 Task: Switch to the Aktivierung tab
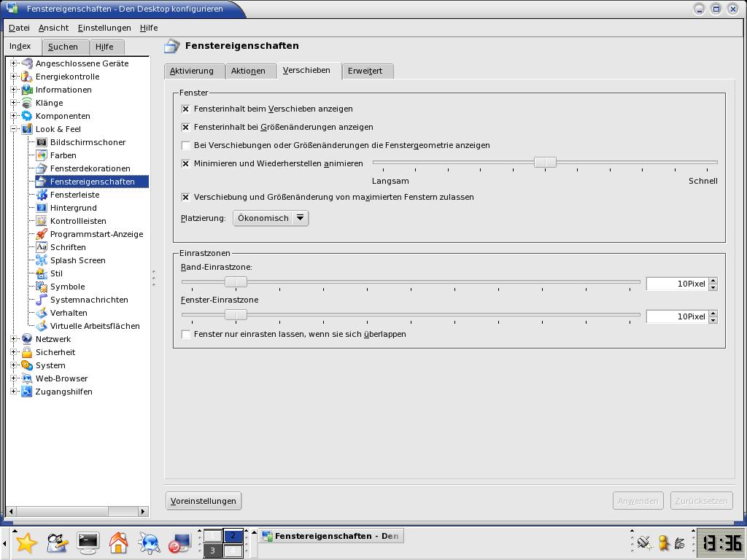[194, 71]
